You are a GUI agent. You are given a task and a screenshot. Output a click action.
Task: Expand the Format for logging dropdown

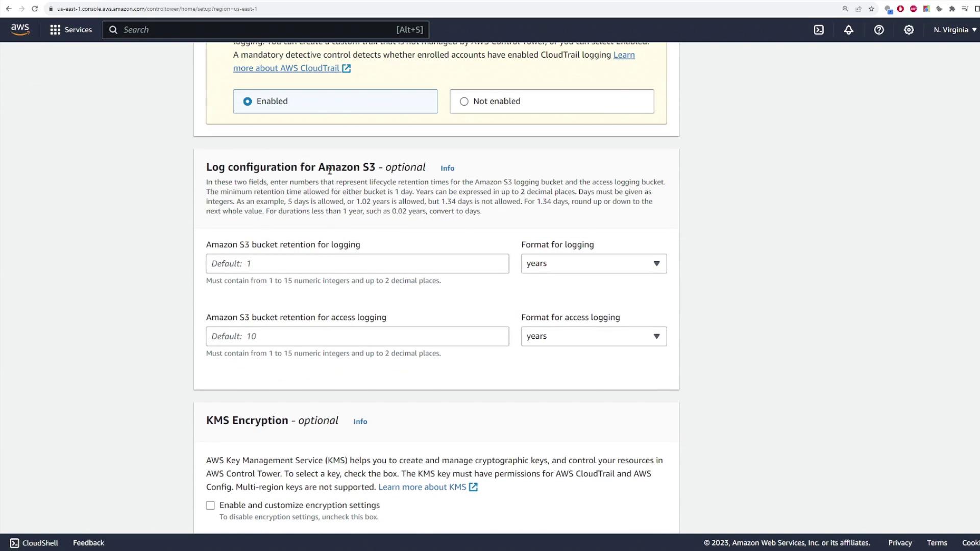(593, 264)
